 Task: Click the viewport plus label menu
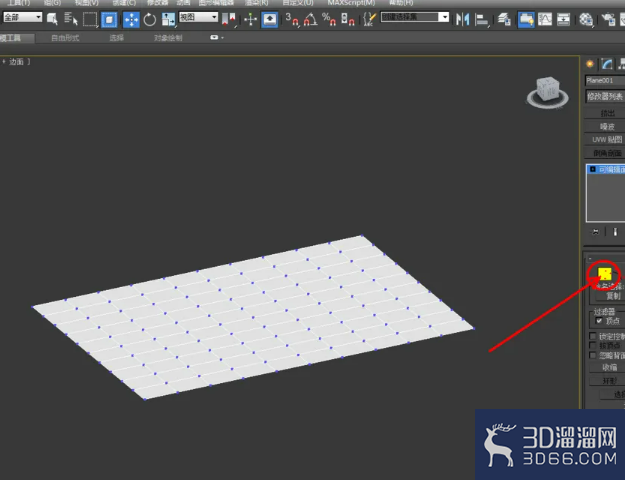click(x=4, y=61)
